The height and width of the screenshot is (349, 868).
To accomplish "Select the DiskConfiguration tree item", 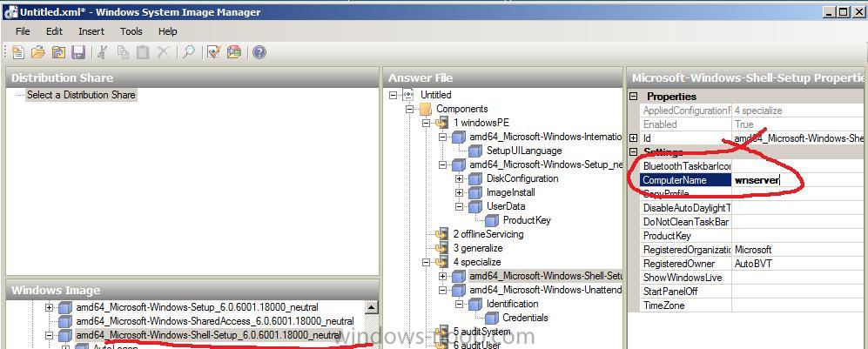I will [522, 178].
